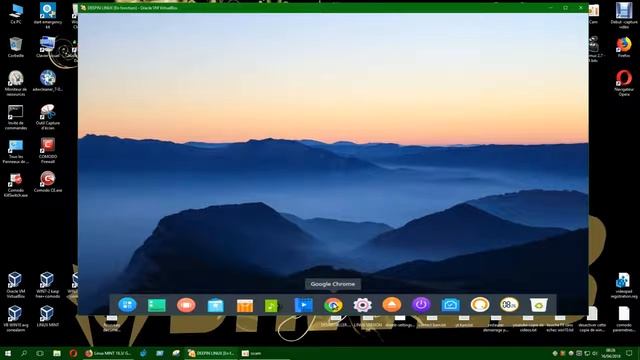Viewport: 640px width, 360px height.
Task: Open the trash icon in the dock
Action: [x=539, y=305]
